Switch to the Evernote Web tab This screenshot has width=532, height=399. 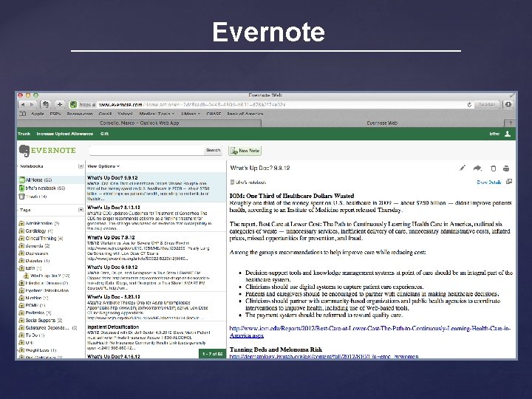[x=382, y=123]
